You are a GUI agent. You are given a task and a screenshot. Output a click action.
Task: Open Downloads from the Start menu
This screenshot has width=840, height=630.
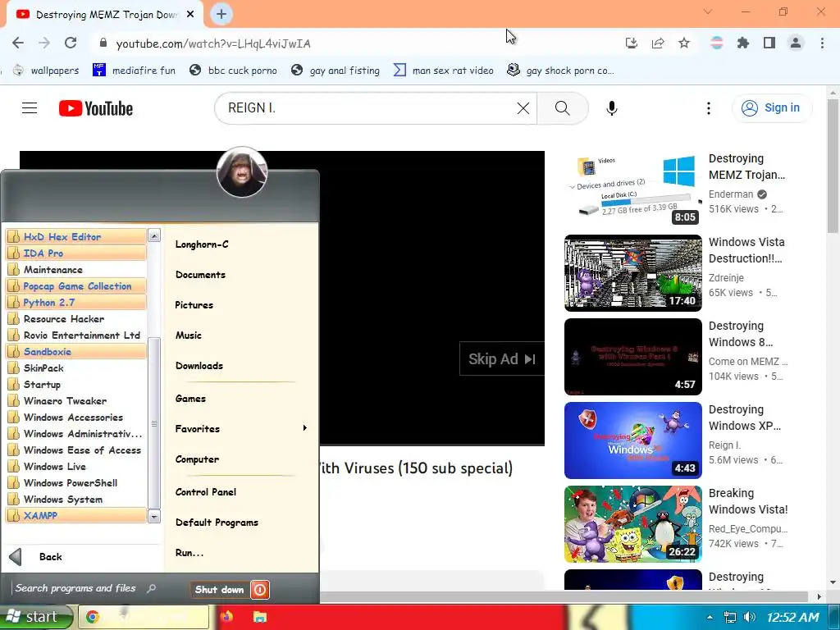click(x=199, y=365)
